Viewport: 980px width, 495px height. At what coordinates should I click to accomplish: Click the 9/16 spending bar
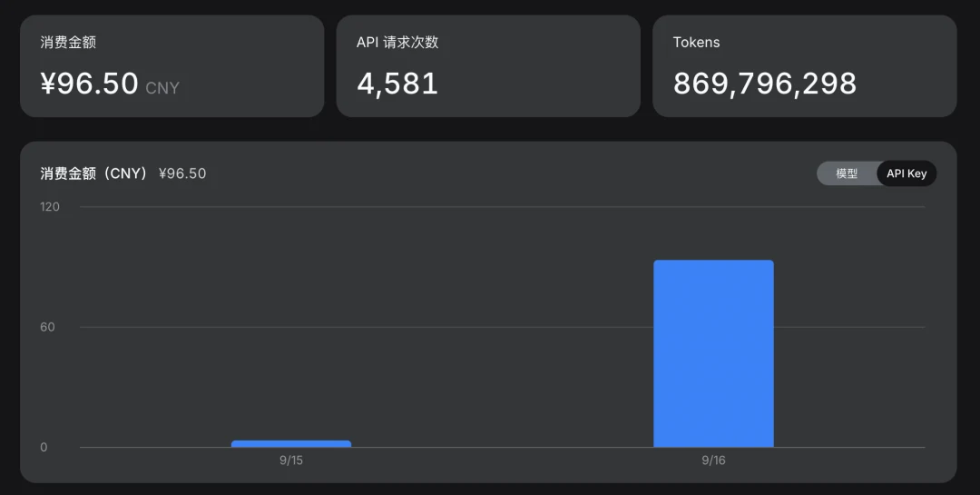713,353
